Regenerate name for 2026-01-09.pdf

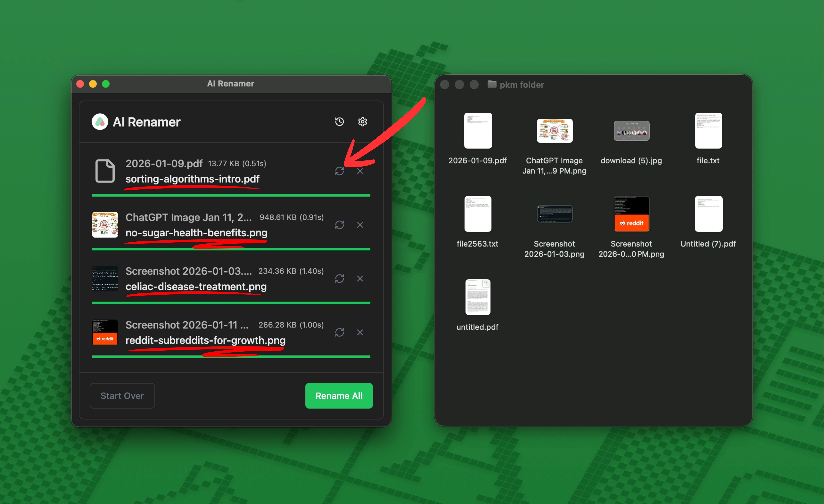339,171
